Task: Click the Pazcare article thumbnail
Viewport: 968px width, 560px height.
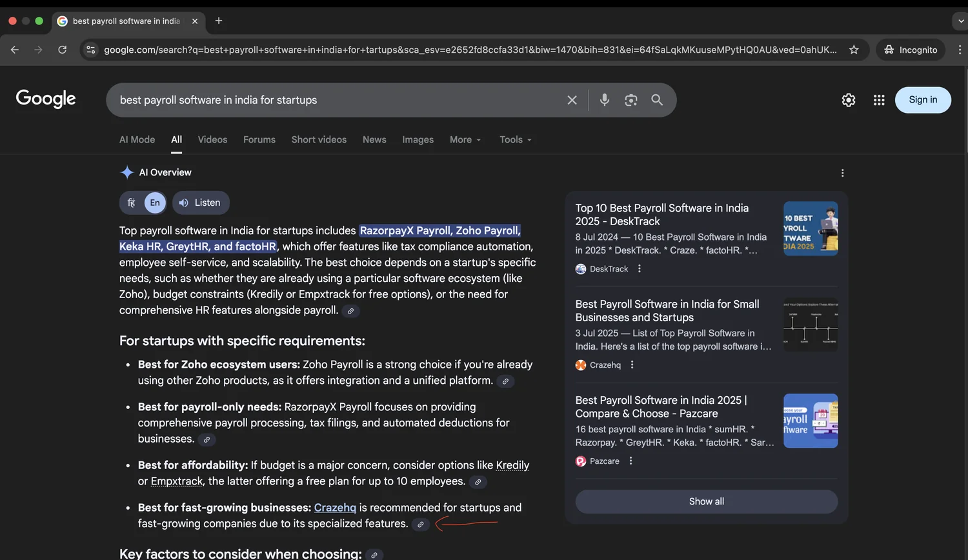Action: [x=811, y=421]
